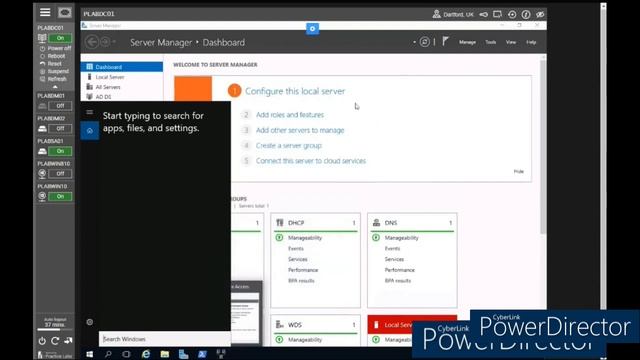Image resolution: width=640 pixels, height=360 pixels.
Task: Toggle PLABWIN10 power On button
Action: coord(60,196)
